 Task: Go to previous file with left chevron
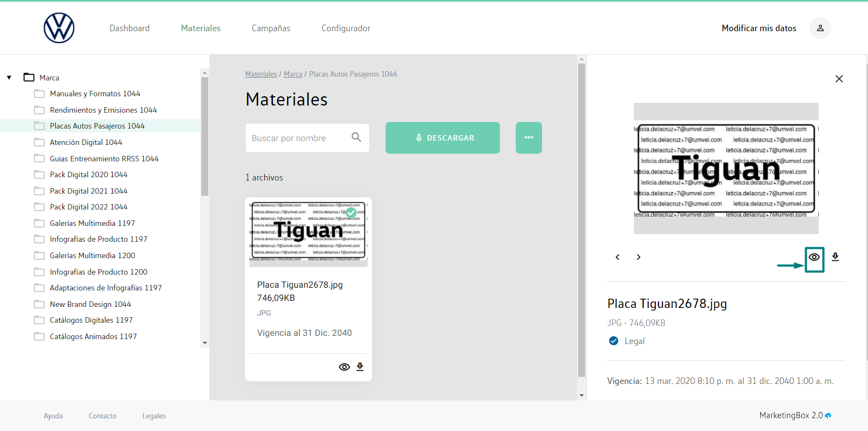[x=617, y=257]
